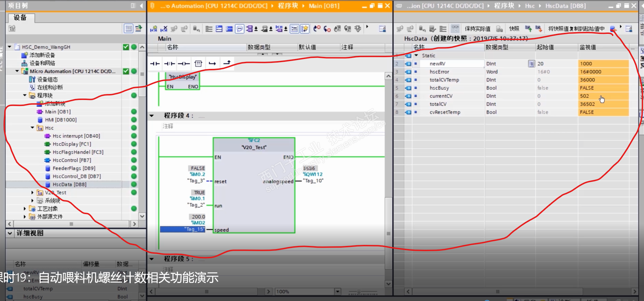
Task: Open a new ladder branch
Action: pos(212,64)
